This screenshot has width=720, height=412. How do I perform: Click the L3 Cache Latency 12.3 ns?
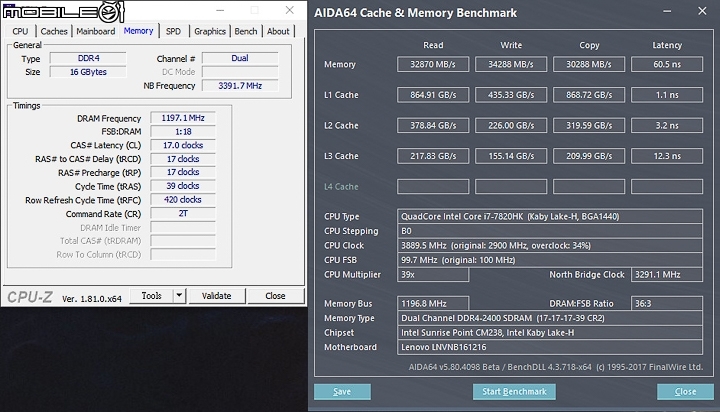coord(667,156)
